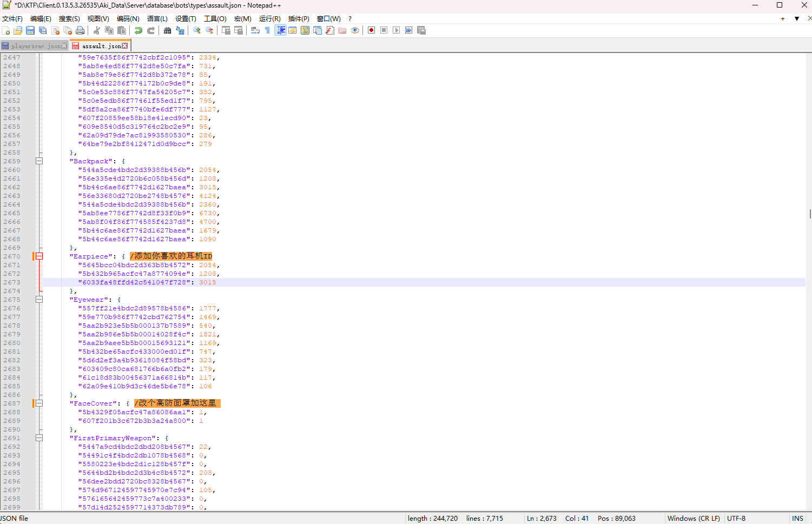Toggle show all characters pilcrow button
Image resolution: width=812 pixels, height=524 pixels.
pos(267,30)
